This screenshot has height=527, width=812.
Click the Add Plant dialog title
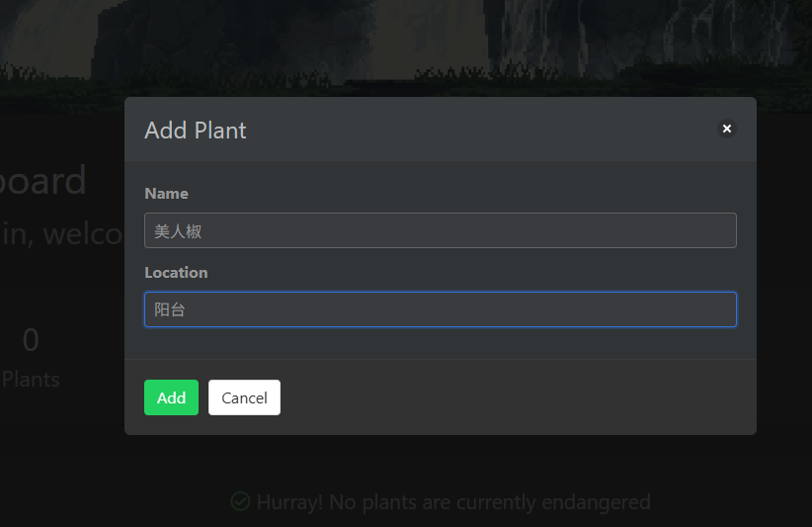click(196, 131)
